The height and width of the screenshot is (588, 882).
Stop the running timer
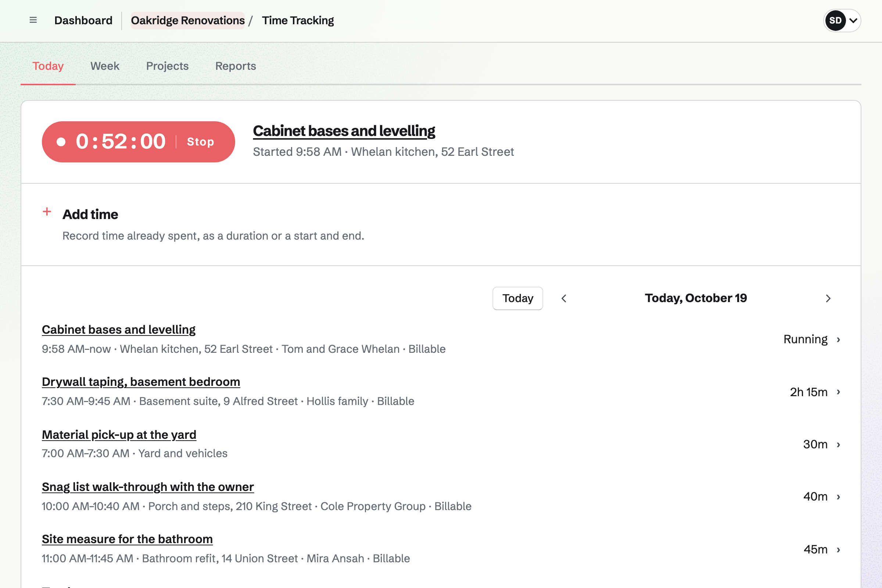201,142
